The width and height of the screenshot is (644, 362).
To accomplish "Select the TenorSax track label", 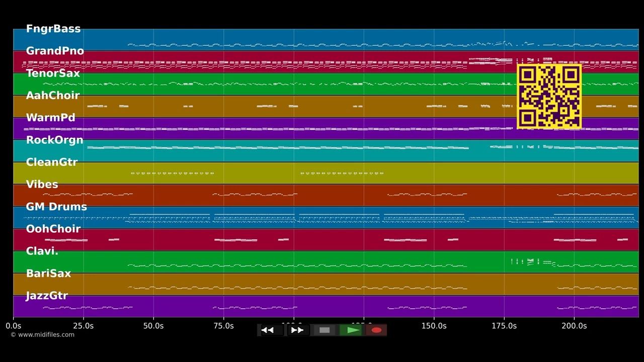I will pos(53,73).
